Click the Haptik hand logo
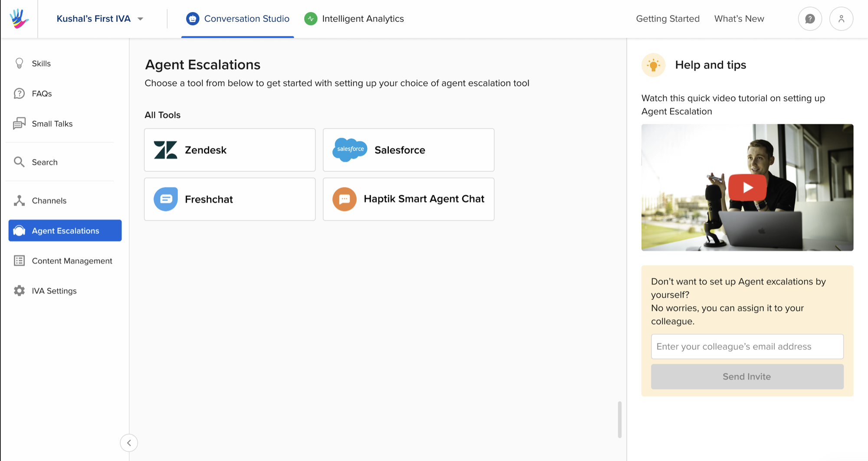The height and width of the screenshot is (461, 868). 18,19
